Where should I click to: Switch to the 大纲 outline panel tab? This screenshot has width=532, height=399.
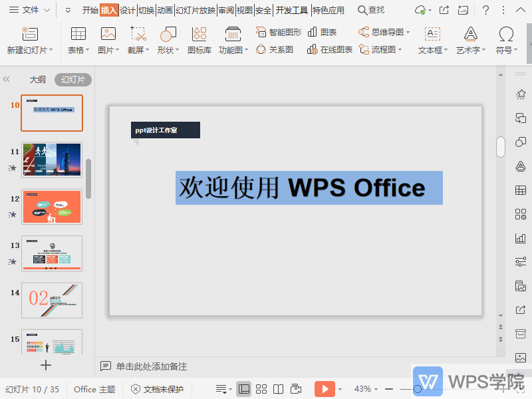37,79
